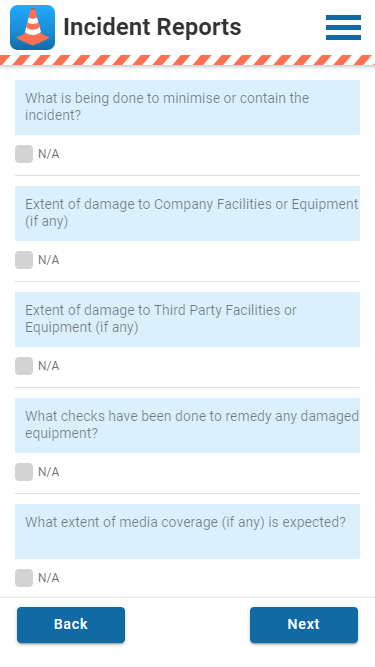Screen dimensions: 375x667
Task: Click N/A label below damaged equipment checks
Action: point(48,472)
